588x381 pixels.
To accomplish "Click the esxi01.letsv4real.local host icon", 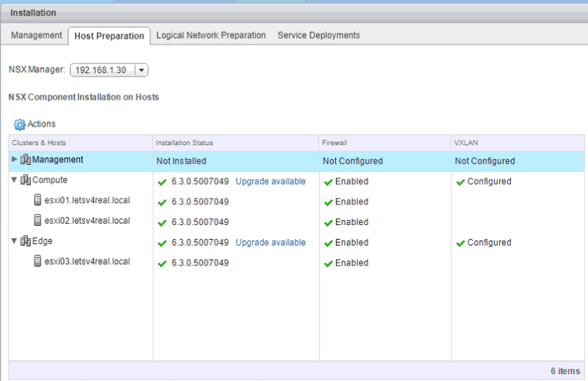I will pos(37,200).
